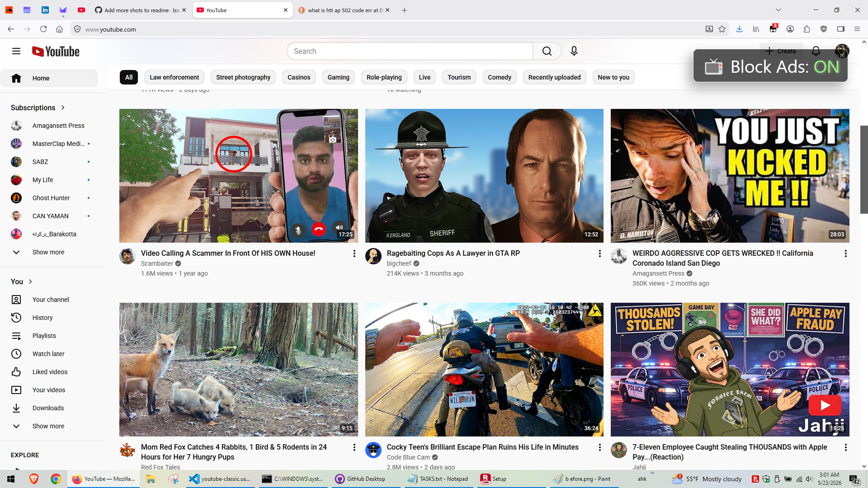Start voice search with the microphone

[574, 51]
